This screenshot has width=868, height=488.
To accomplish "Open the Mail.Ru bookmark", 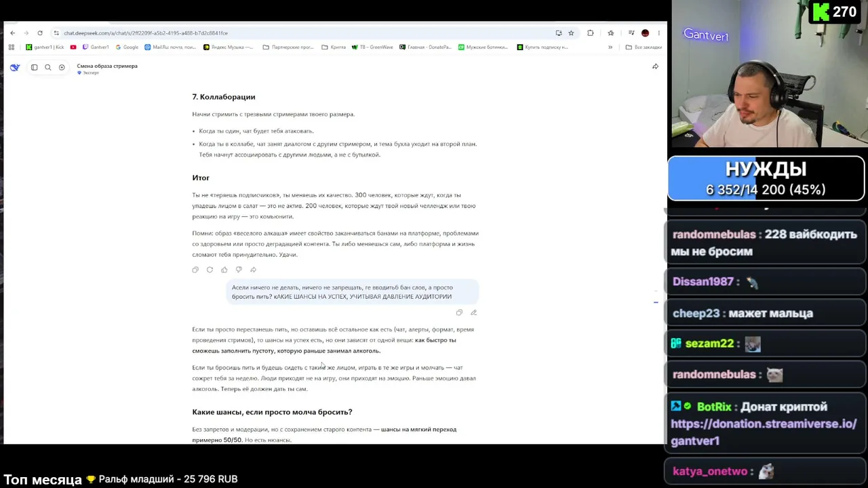I will [170, 47].
